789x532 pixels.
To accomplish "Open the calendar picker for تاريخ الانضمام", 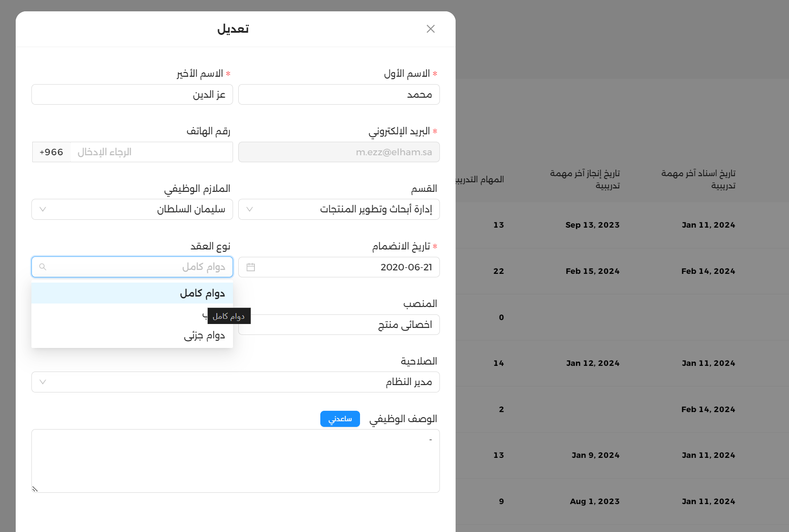I will [251, 267].
